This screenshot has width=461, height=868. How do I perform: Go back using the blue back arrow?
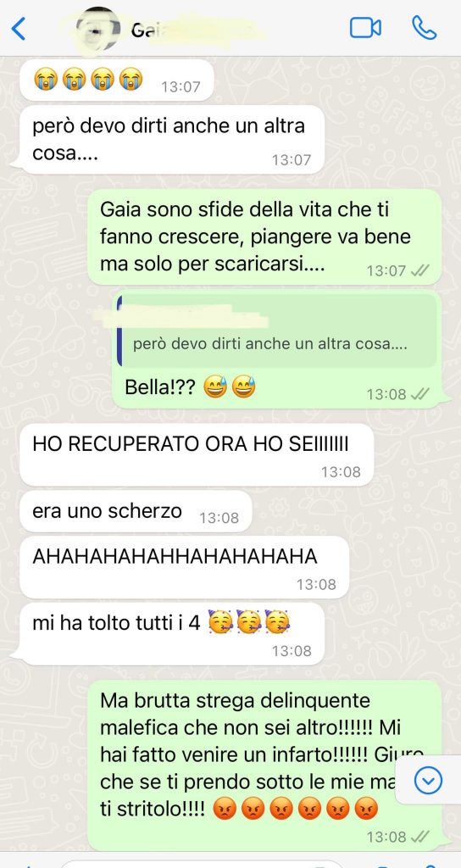tap(19, 29)
